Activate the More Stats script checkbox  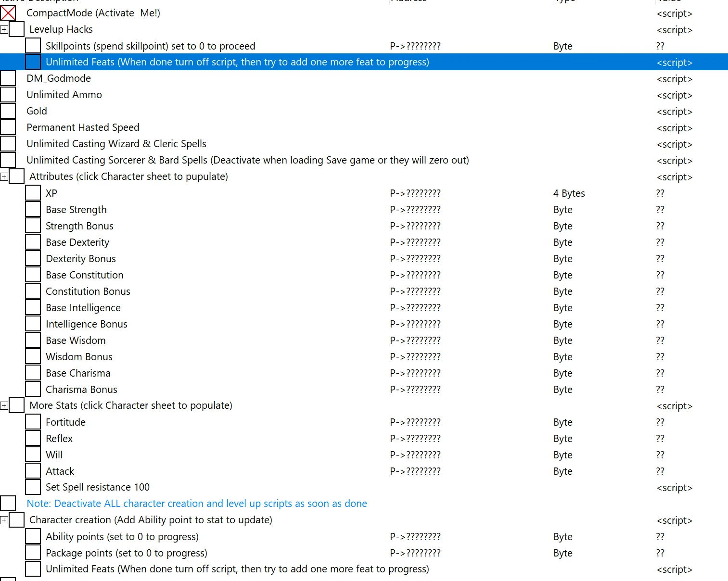pos(17,405)
